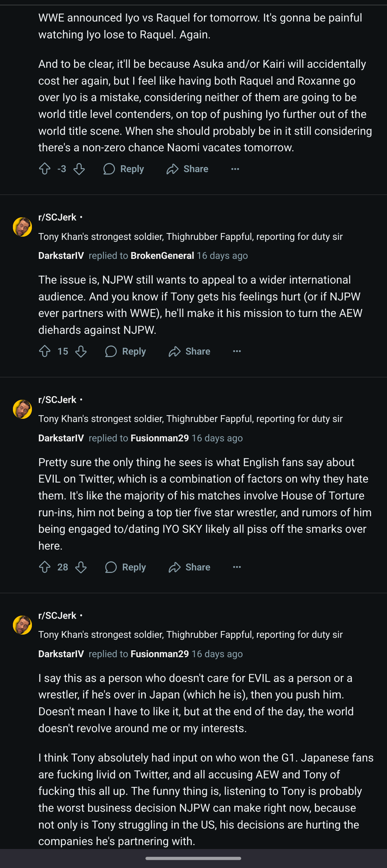
Task: Open r/SCJerk from the last comment
Action: [57, 616]
